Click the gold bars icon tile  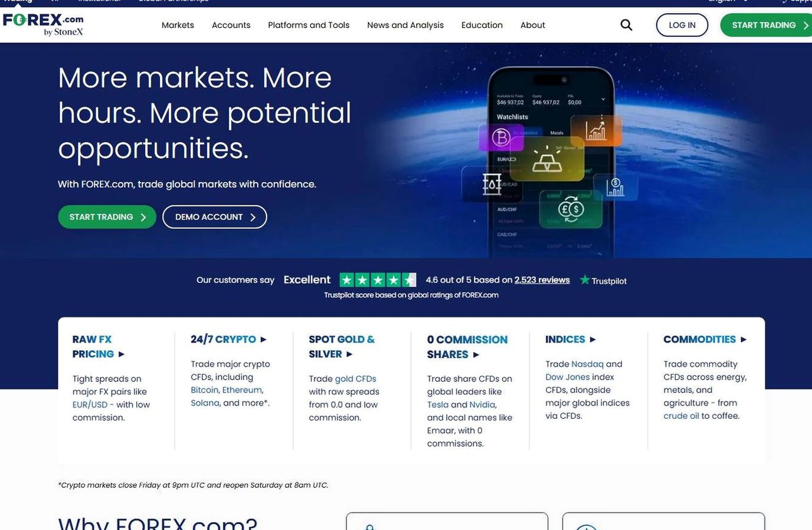pyautogui.click(x=546, y=158)
